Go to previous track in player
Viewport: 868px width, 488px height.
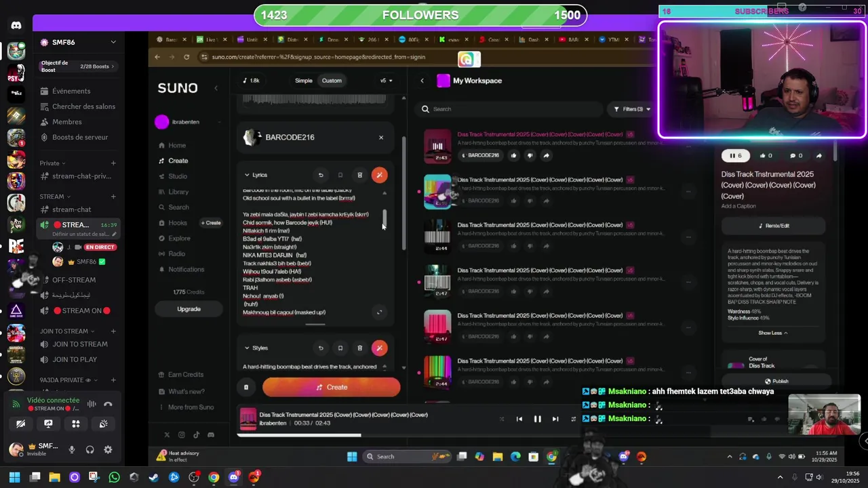point(519,419)
